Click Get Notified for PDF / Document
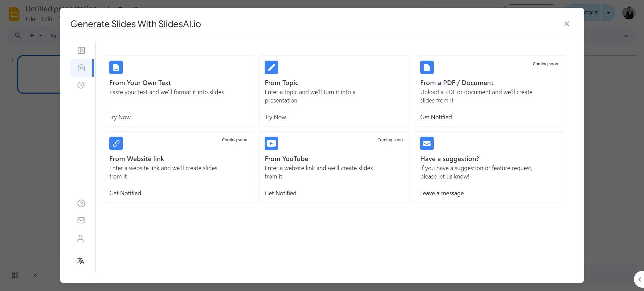This screenshot has height=291, width=644. click(x=436, y=117)
